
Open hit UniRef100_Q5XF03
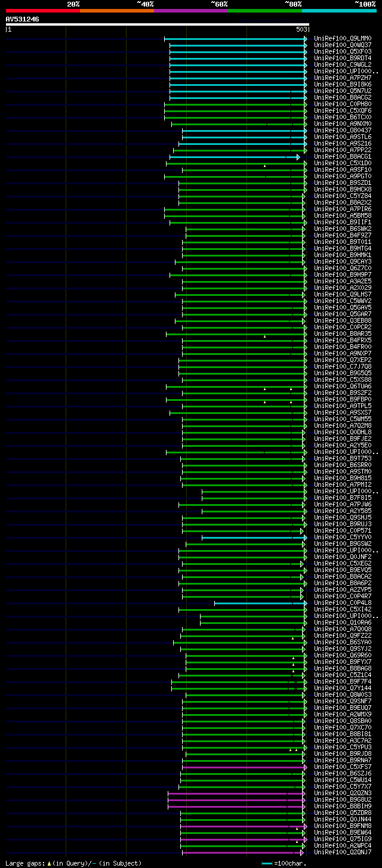coord(343,51)
